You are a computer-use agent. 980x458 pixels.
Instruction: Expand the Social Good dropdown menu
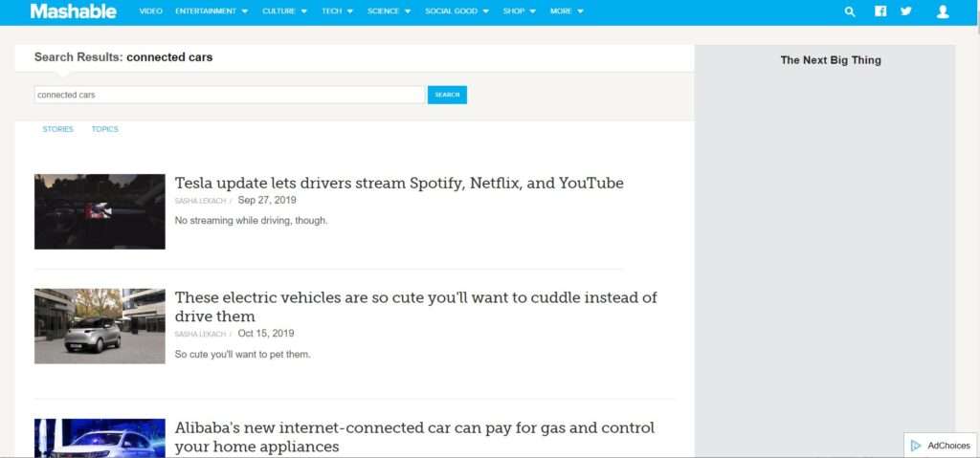pos(457,11)
